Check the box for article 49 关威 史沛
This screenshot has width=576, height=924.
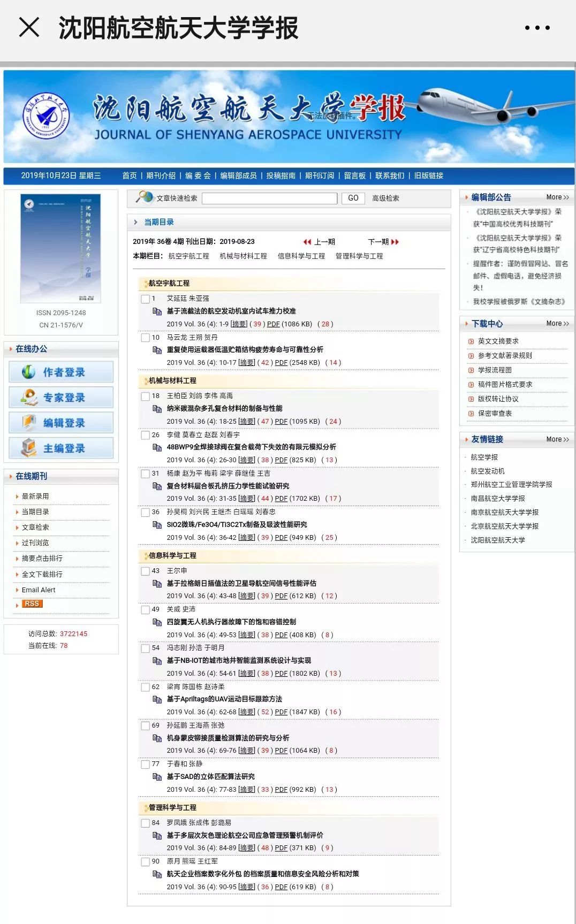pyautogui.click(x=145, y=610)
